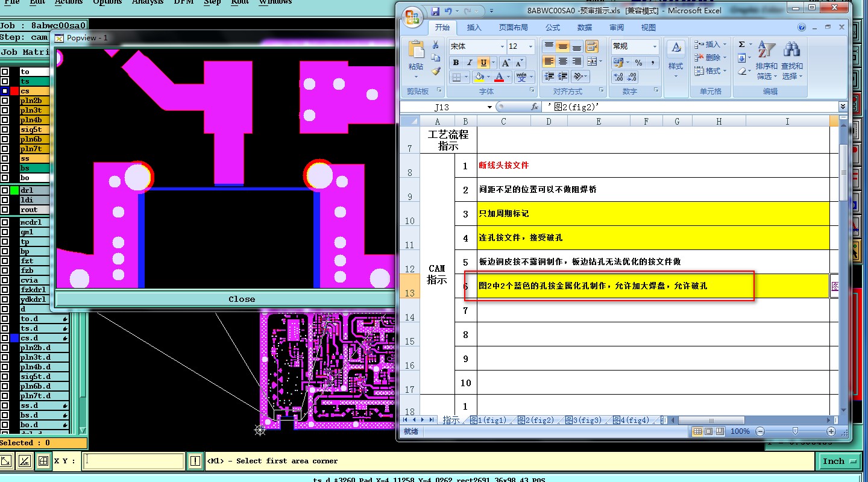Click the green color swatch of layer drl
The image size is (868, 482).
[x=14, y=190]
